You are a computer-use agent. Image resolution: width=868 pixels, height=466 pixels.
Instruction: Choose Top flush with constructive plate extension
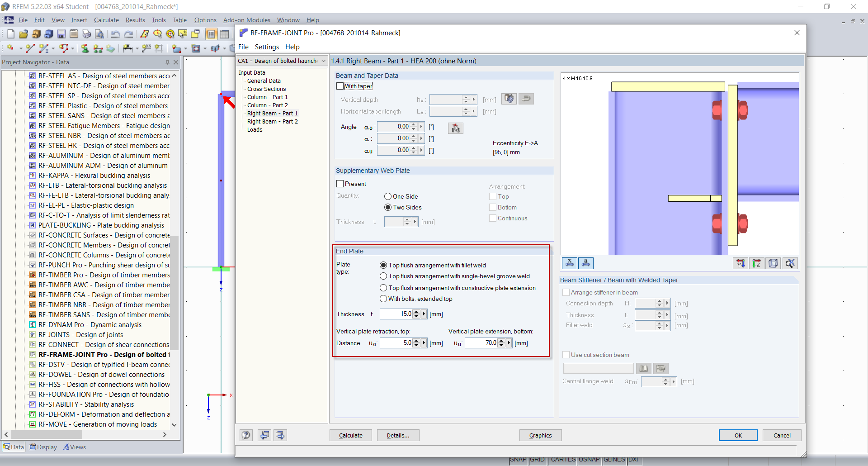(383, 288)
